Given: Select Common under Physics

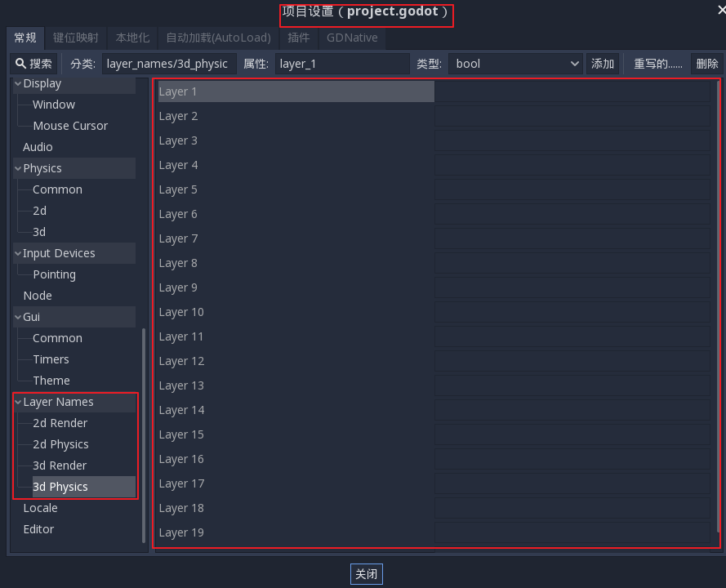Looking at the screenshot, I should (x=57, y=189).
